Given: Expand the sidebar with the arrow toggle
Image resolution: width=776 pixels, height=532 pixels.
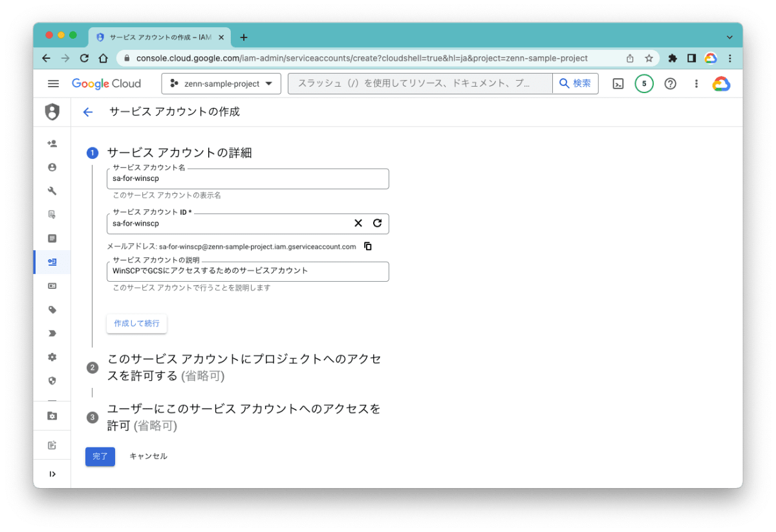Looking at the screenshot, I should point(52,474).
